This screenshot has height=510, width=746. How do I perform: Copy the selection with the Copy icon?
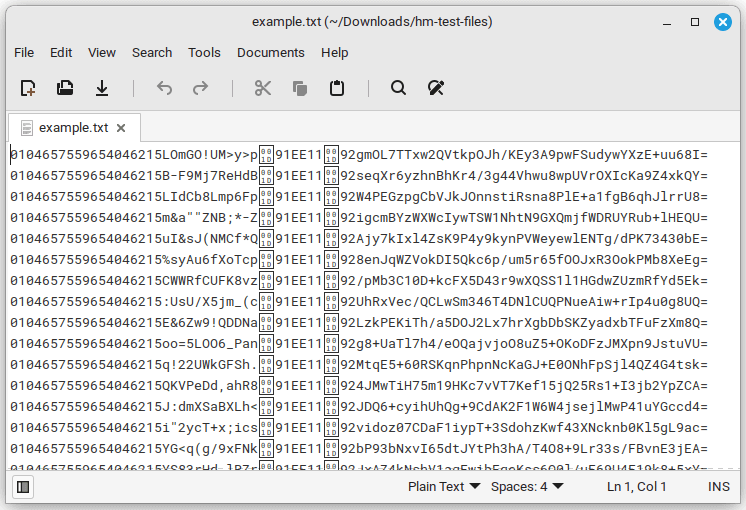[x=299, y=88]
